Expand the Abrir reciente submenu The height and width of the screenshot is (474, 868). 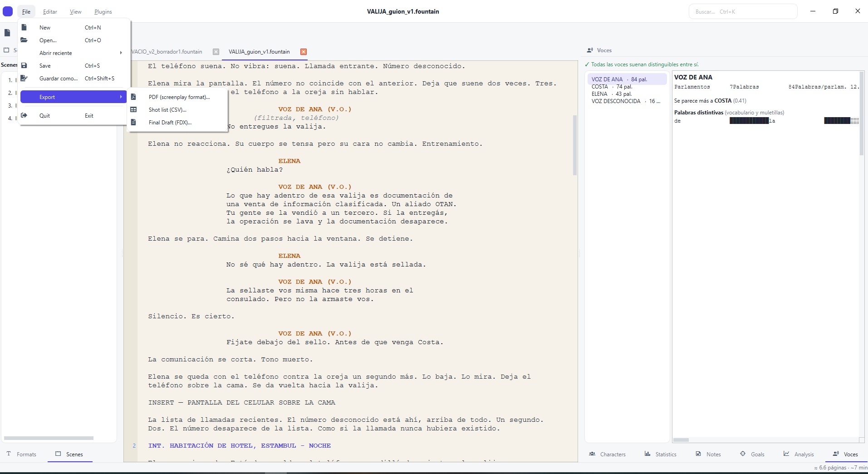pos(73,53)
